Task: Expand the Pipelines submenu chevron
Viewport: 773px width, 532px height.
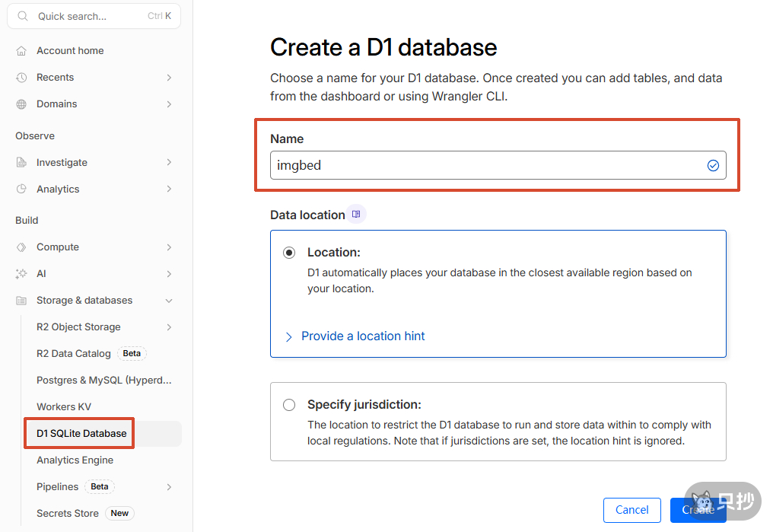Action: [169, 486]
